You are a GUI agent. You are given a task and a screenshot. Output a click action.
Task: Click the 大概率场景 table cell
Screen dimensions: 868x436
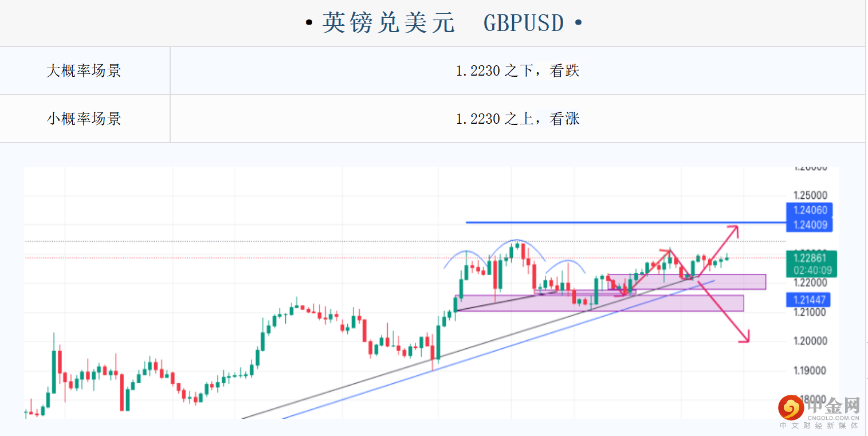(x=84, y=71)
